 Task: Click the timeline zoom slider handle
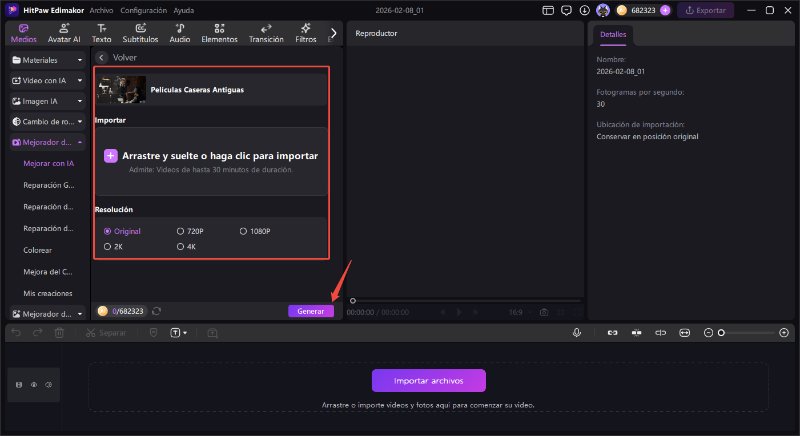721,332
